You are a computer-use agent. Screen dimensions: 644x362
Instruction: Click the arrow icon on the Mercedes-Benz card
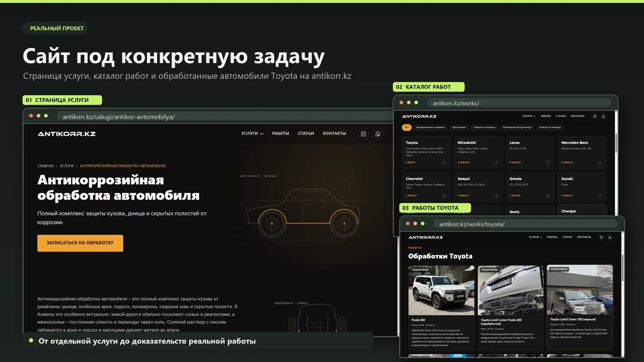pos(600,162)
